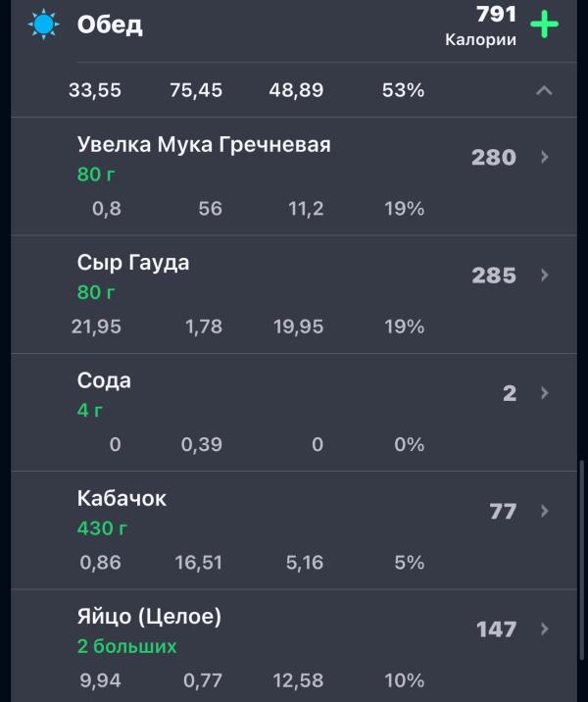Select the Кабачок food item
The width and height of the screenshot is (588, 702).
[122, 498]
